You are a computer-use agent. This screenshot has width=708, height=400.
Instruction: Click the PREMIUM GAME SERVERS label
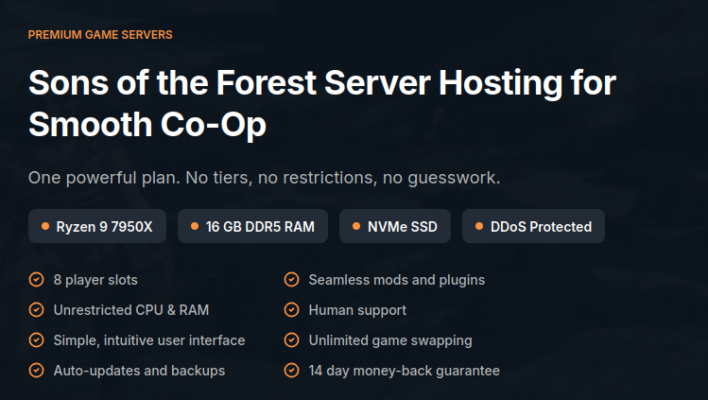click(x=100, y=35)
